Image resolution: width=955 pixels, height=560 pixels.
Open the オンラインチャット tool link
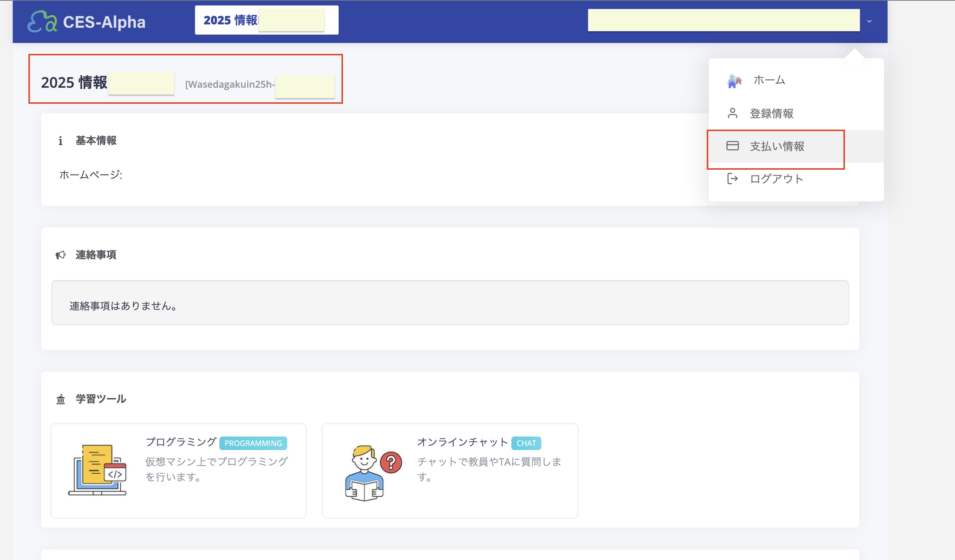coord(462,442)
